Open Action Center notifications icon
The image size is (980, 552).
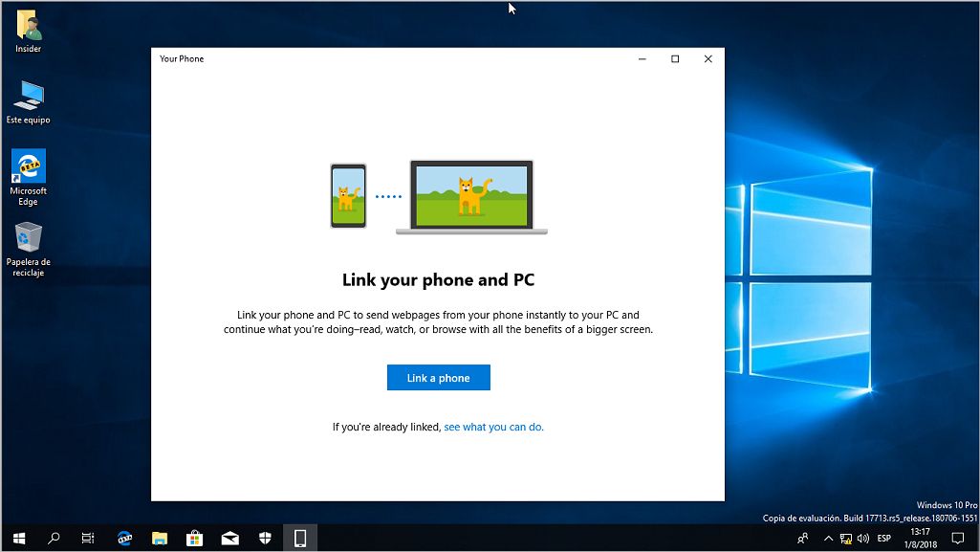pyautogui.click(x=957, y=539)
